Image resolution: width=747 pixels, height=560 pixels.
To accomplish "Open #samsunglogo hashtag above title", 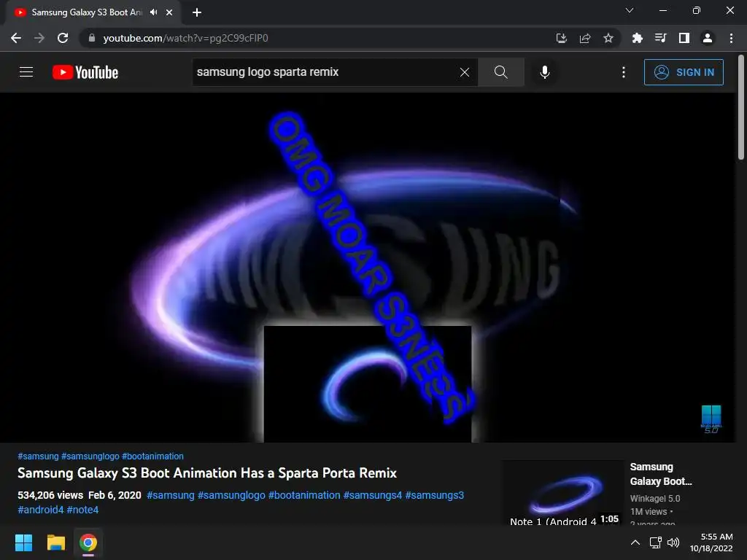I will pyautogui.click(x=90, y=456).
